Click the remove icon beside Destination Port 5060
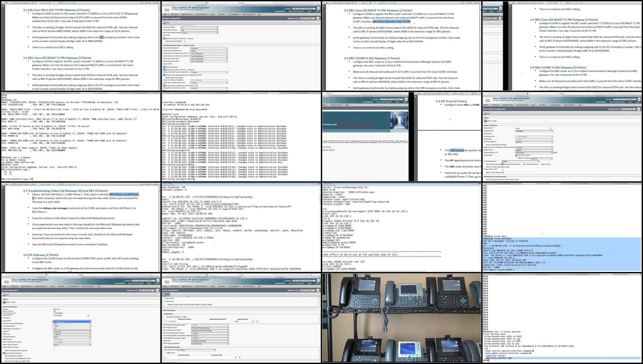Viewport: 643px width, 364px height. [257, 322]
